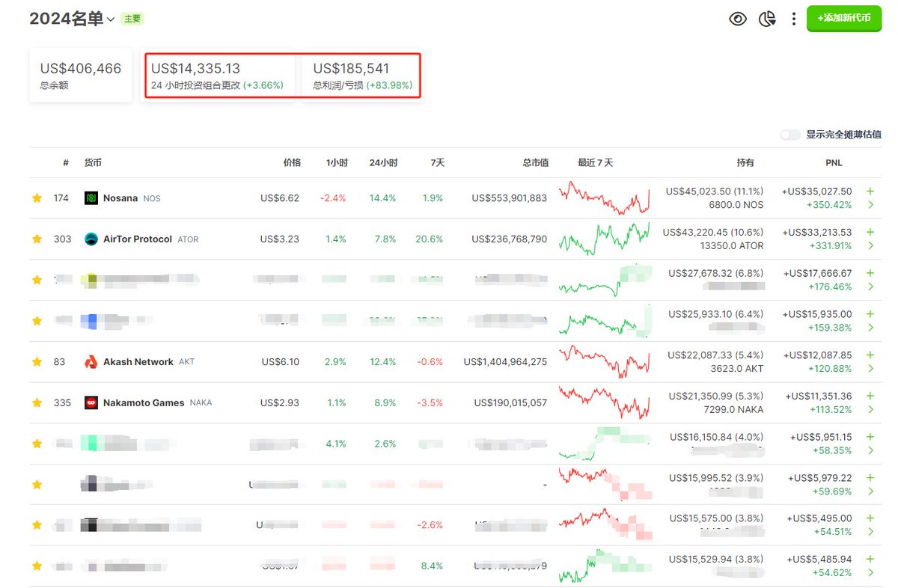Click the Akash Network coin logo
898x588 pixels.
point(91,361)
